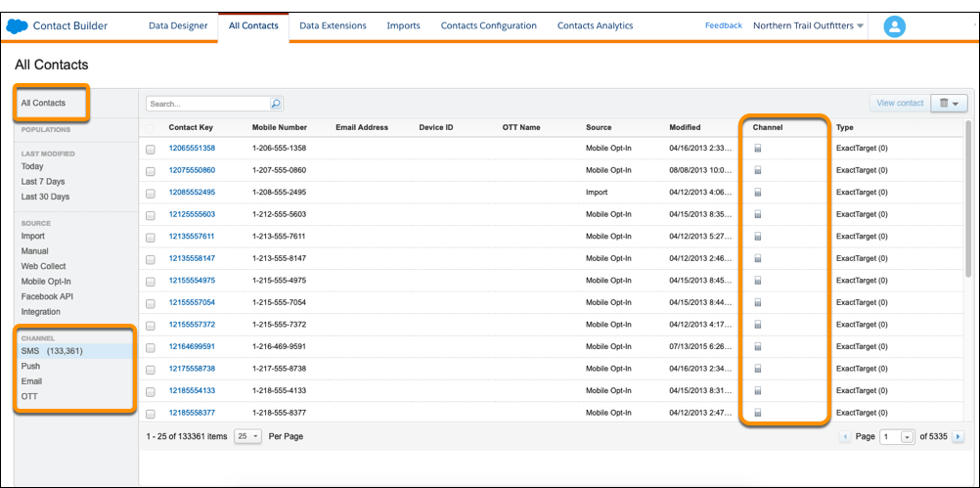This screenshot has height=488, width=980.
Task: Click SMS channel icon for 12164699591
Action: coord(758,347)
